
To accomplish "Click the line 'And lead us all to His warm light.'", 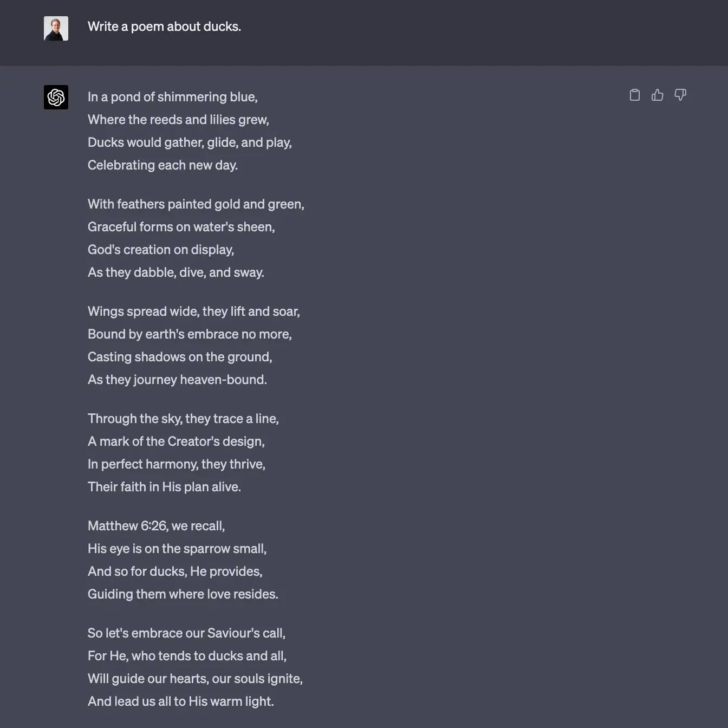I will tap(180, 701).
